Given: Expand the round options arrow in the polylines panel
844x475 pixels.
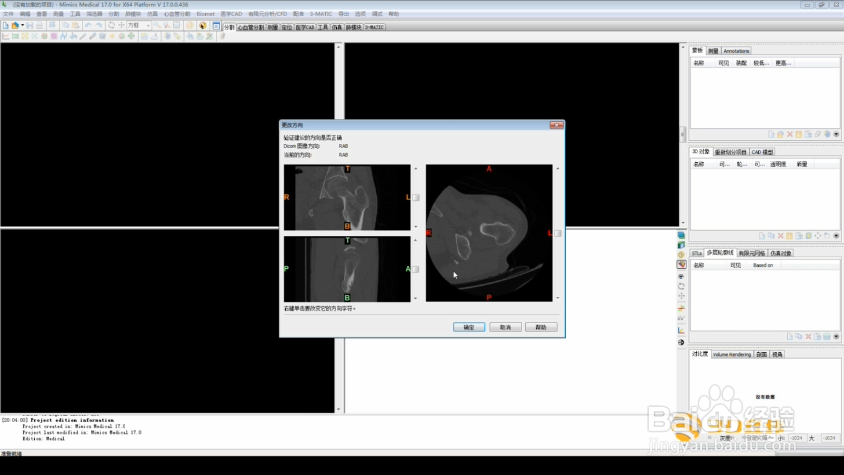Looking at the screenshot, I should tap(836, 337).
